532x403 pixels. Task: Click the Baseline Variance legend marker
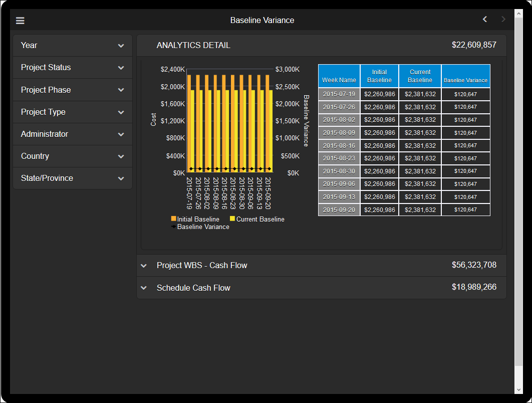tap(174, 227)
